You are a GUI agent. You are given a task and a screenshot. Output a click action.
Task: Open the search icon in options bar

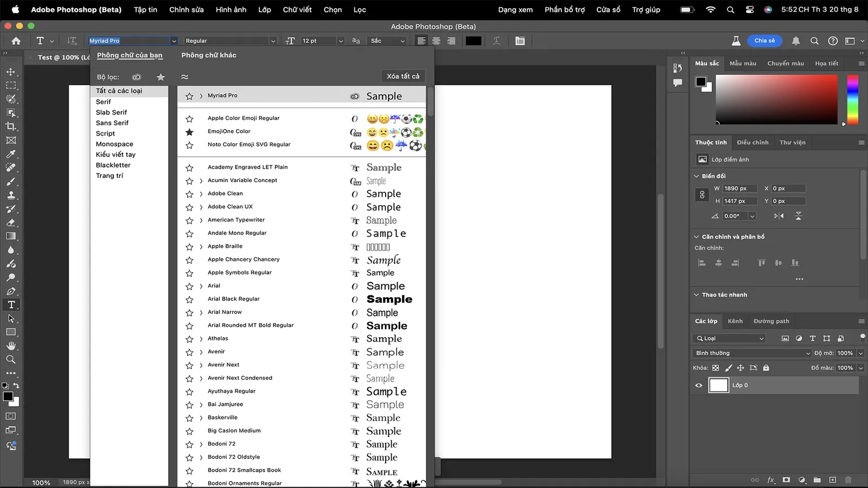pos(814,41)
